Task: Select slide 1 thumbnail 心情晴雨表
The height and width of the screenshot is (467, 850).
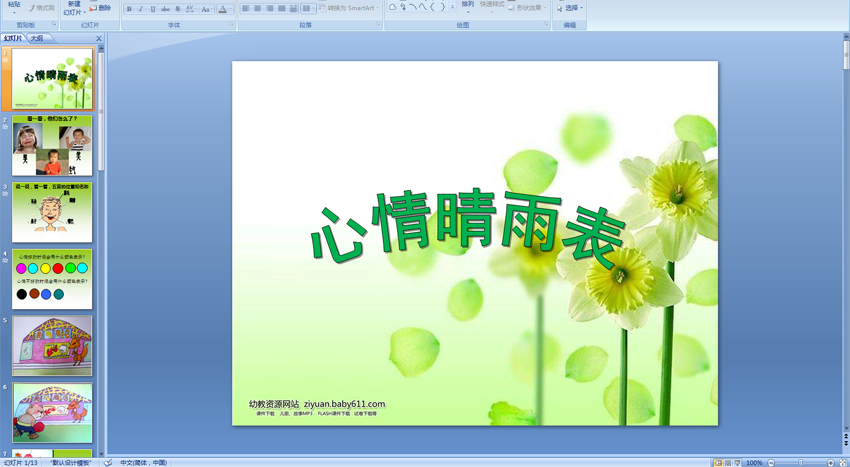Action: pos(53,78)
